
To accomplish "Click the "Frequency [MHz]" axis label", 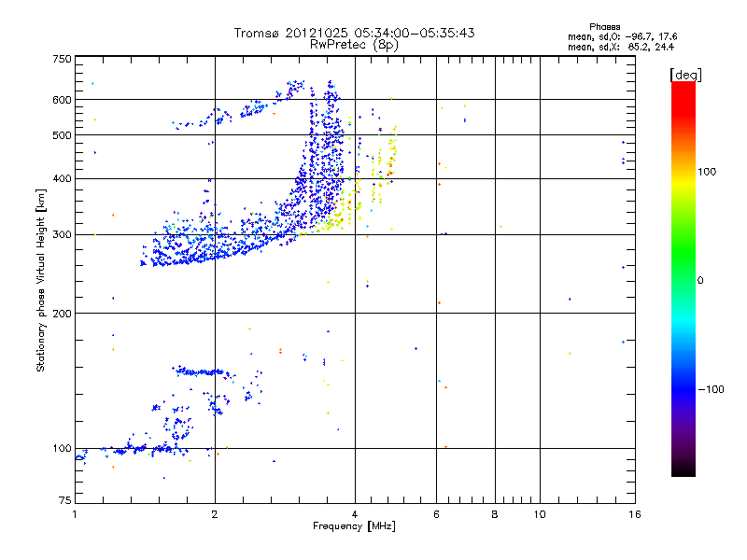I will pyautogui.click(x=354, y=525).
